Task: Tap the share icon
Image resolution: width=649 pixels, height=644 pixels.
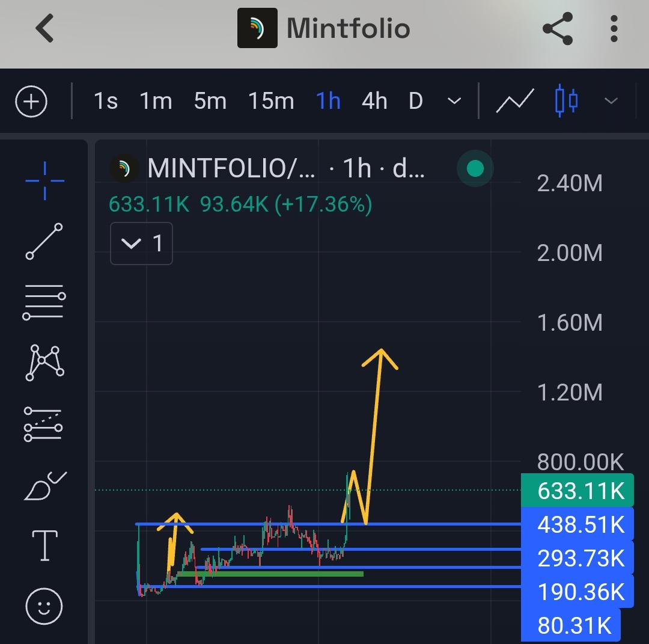Action: click(558, 28)
